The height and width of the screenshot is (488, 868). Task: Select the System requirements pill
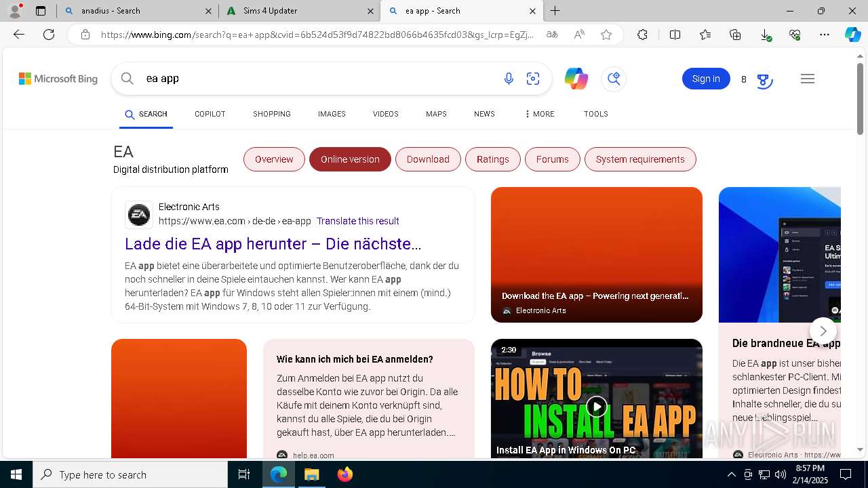[640, 159]
